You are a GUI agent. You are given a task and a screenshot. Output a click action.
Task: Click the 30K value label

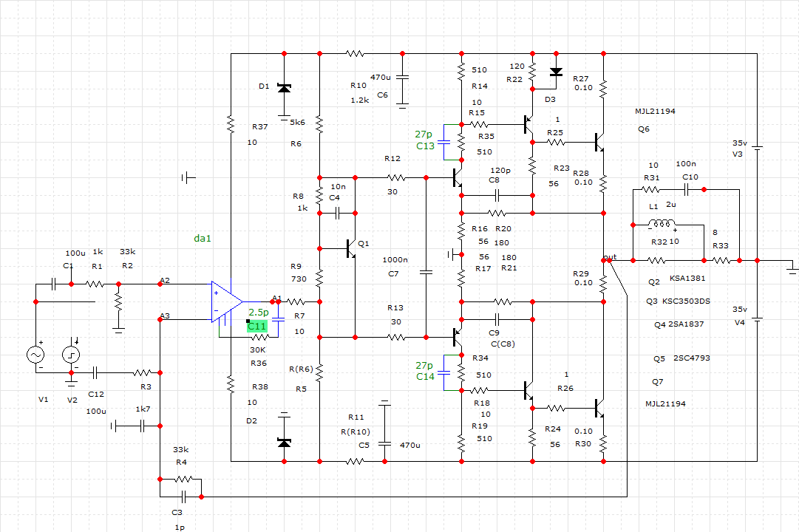(x=258, y=350)
